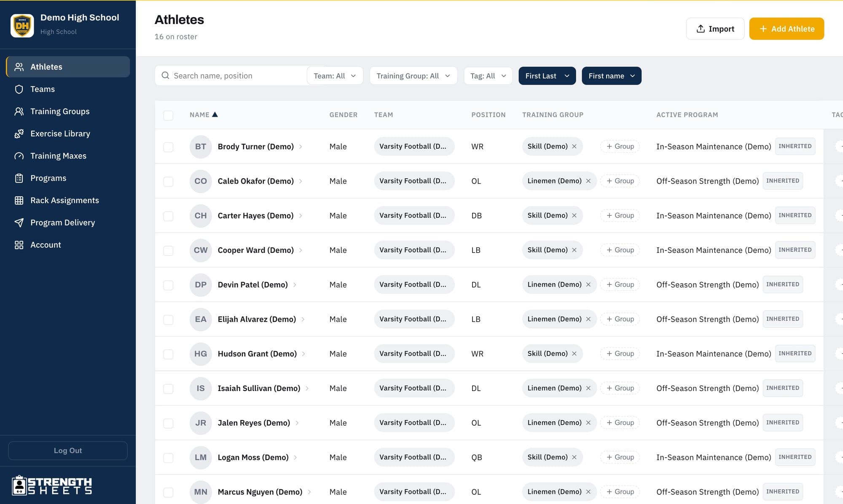The width and height of the screenshot is (843, 504).
Task: Remove Linemen (Demo) group from Devin Patel
Action: [588, 284]
